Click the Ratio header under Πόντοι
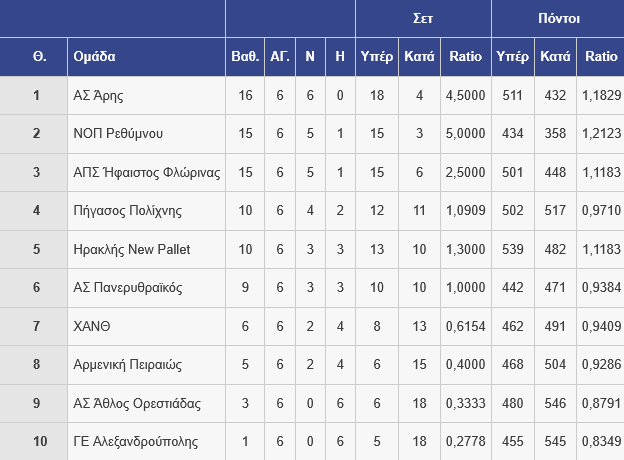The height and width of the screenshot is (460, 624). [602, 56]
